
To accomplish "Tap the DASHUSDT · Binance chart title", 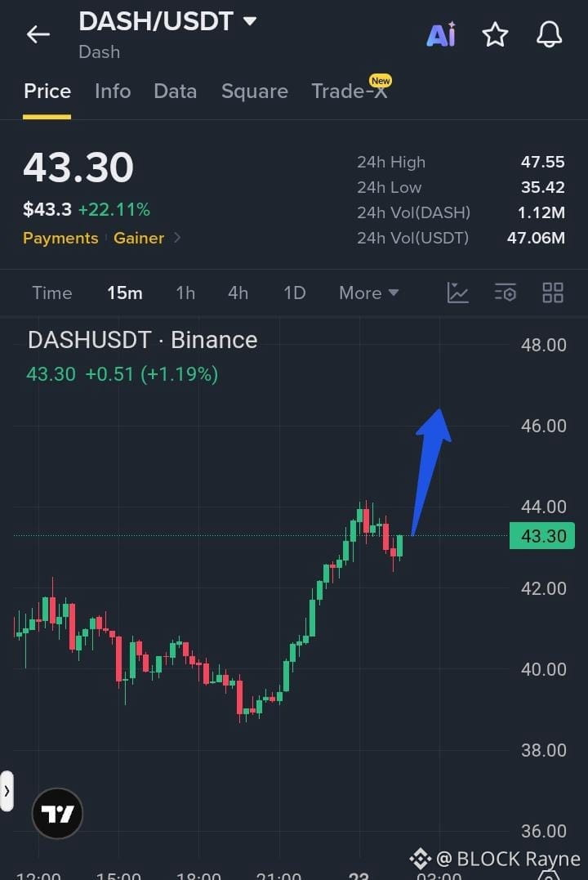I will pos(143,340).
